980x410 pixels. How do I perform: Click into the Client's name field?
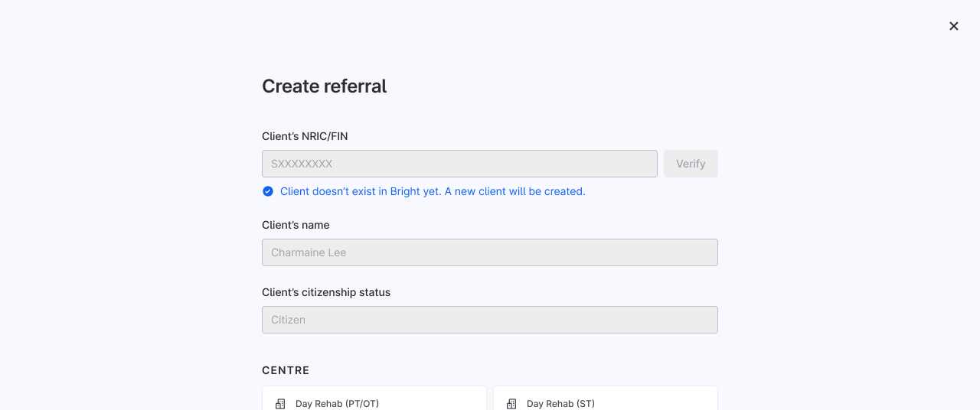[x=490, y=252]
